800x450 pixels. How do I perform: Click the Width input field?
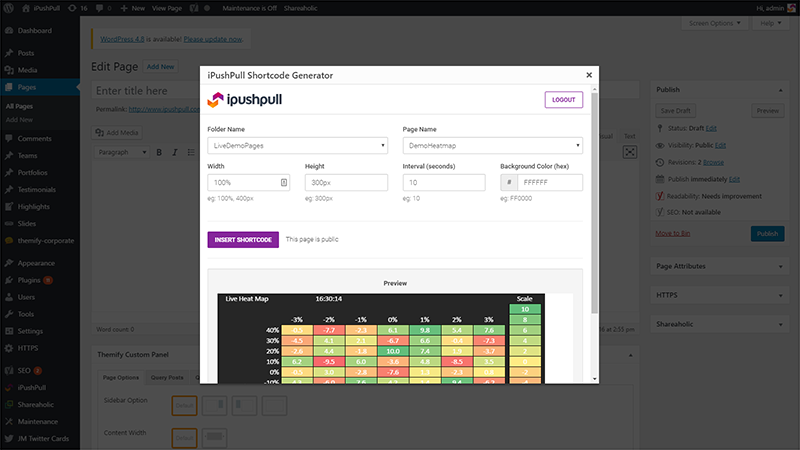(248, 182)
